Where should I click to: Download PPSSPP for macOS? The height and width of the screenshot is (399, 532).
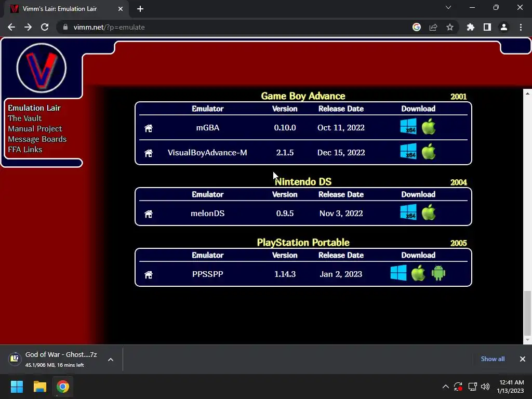coord(418,273)
